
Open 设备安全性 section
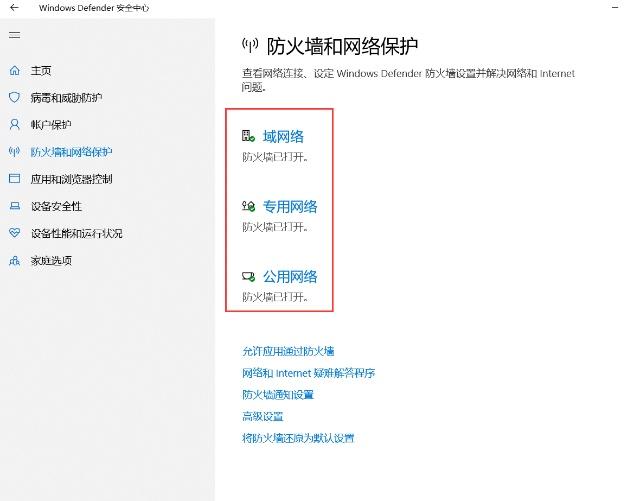click(x=56, y=206)
